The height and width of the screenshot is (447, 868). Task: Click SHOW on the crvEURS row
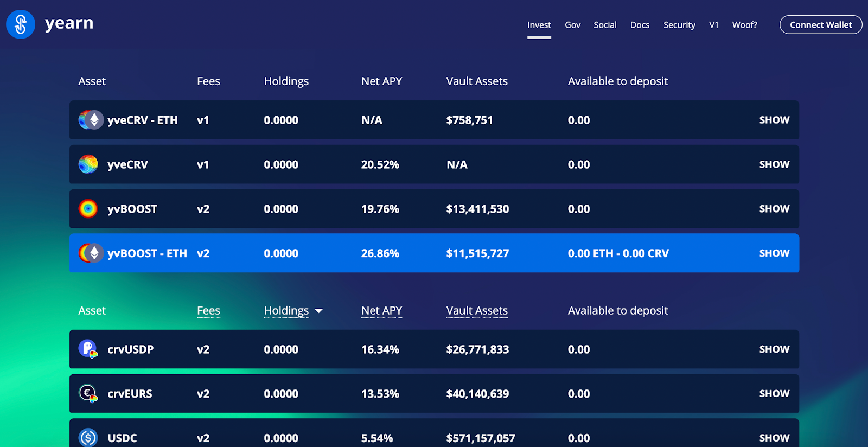tap(774, 394)
